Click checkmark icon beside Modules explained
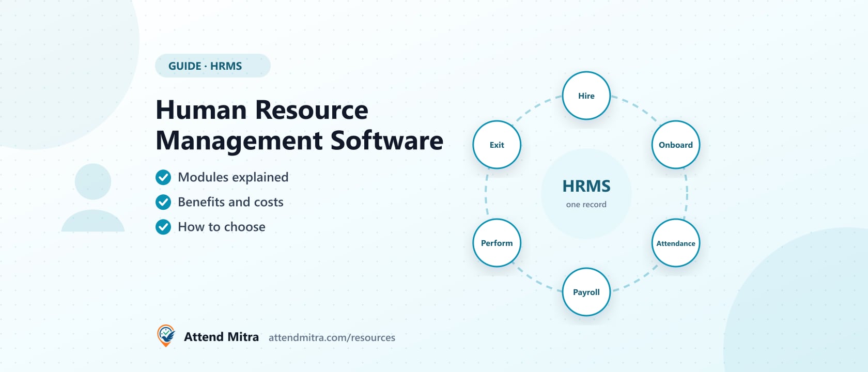 [x=163, y=177]
